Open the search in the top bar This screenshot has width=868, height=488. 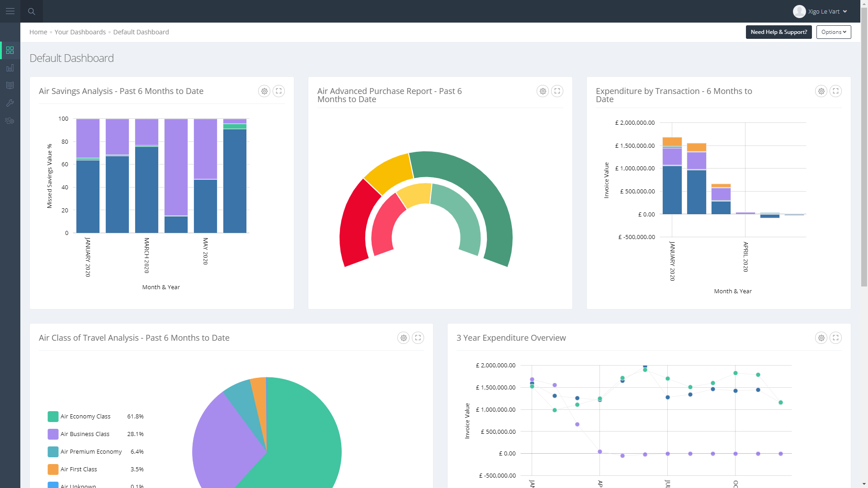32,11
